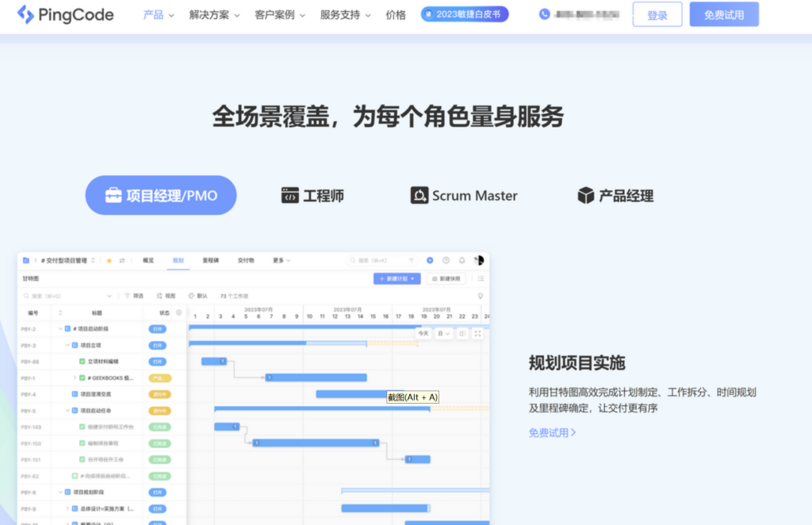The width and height of the screenshot is (812, 525).
Task: Toggle the split-view control in Gantt toolbar
Action: tap(462, 332)
